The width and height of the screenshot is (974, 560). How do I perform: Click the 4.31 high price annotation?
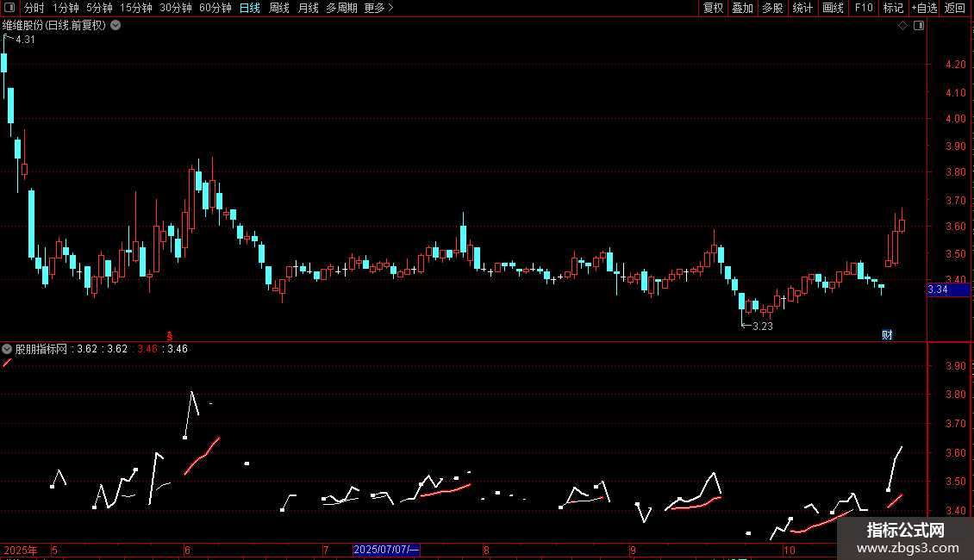(x=25, y=40)
